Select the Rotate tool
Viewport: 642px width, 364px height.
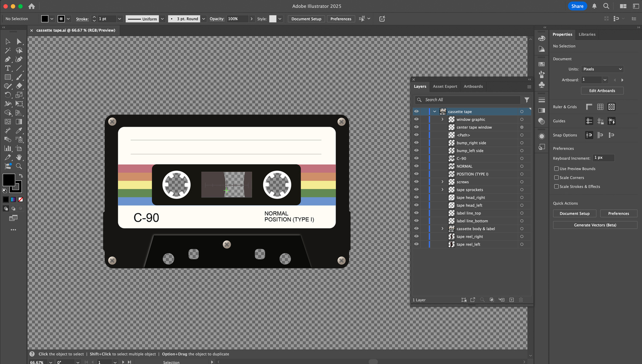pos(8,95)
